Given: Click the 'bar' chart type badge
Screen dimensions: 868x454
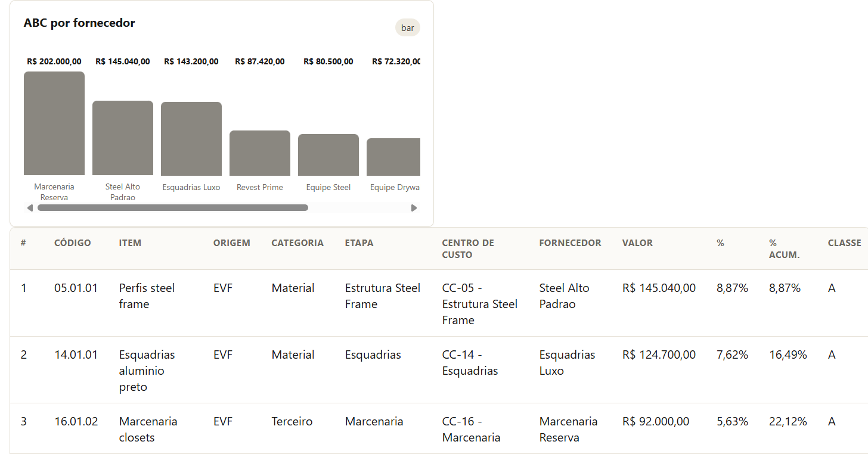Looking at the screenshot, I should (x=408, y=28).
